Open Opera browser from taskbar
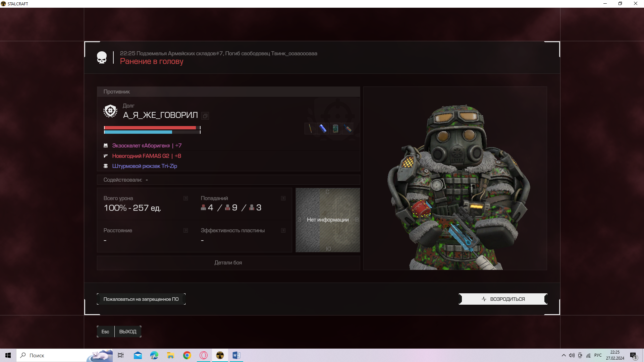Screen dimensions: 644x362 (x=203, y=355)
